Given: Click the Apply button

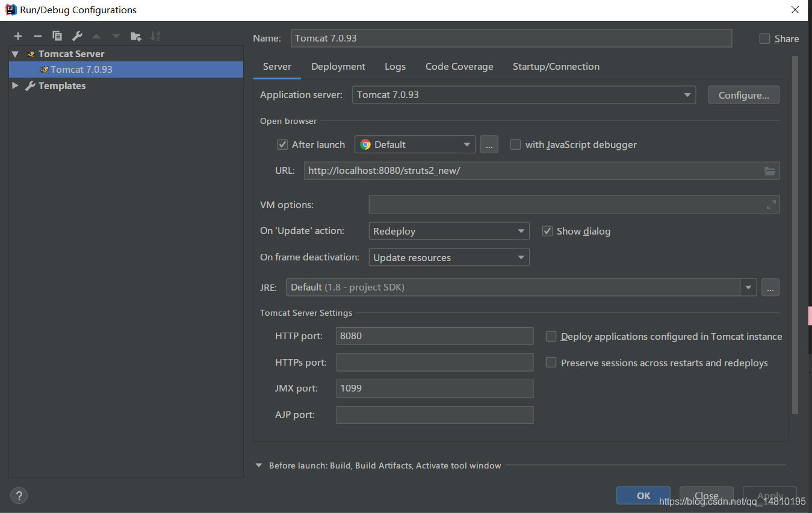Looking at the screenshot, I should tap(770, 496).
